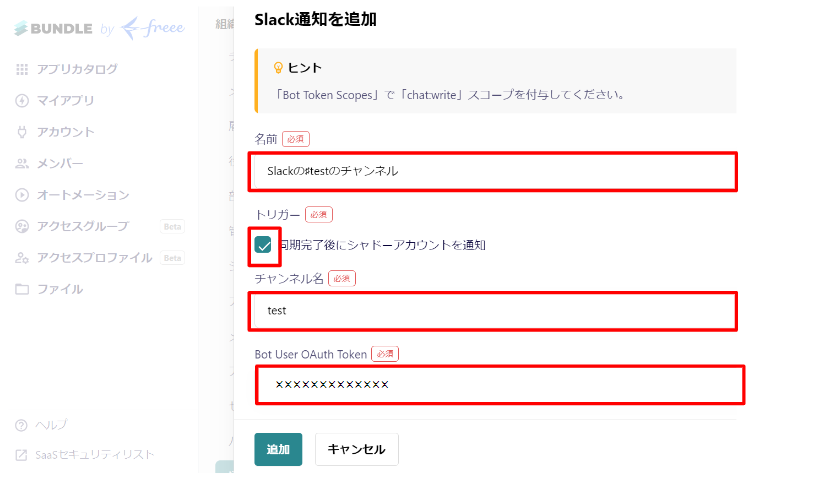Click the トリガー label
818x477 pixels.
[277, 215]
